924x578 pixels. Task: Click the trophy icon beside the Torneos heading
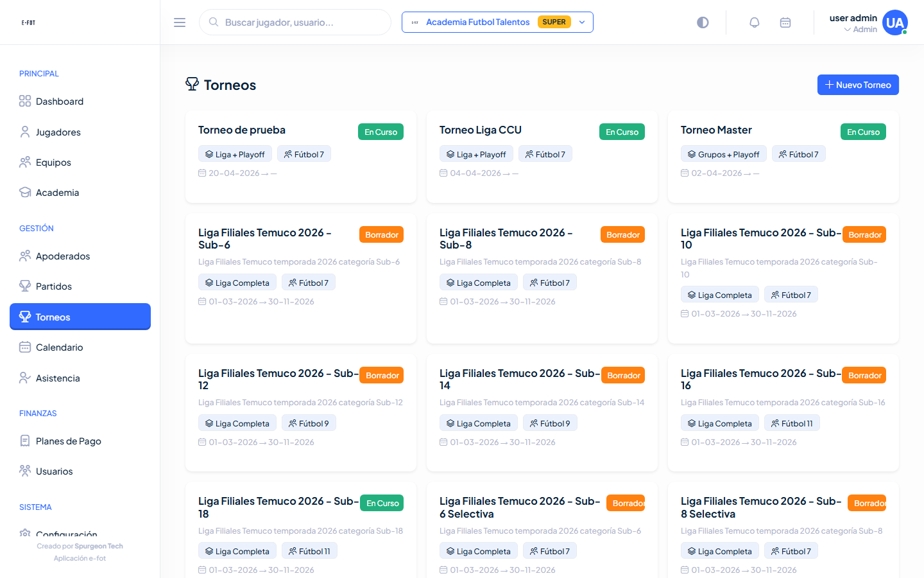(192, 84)
